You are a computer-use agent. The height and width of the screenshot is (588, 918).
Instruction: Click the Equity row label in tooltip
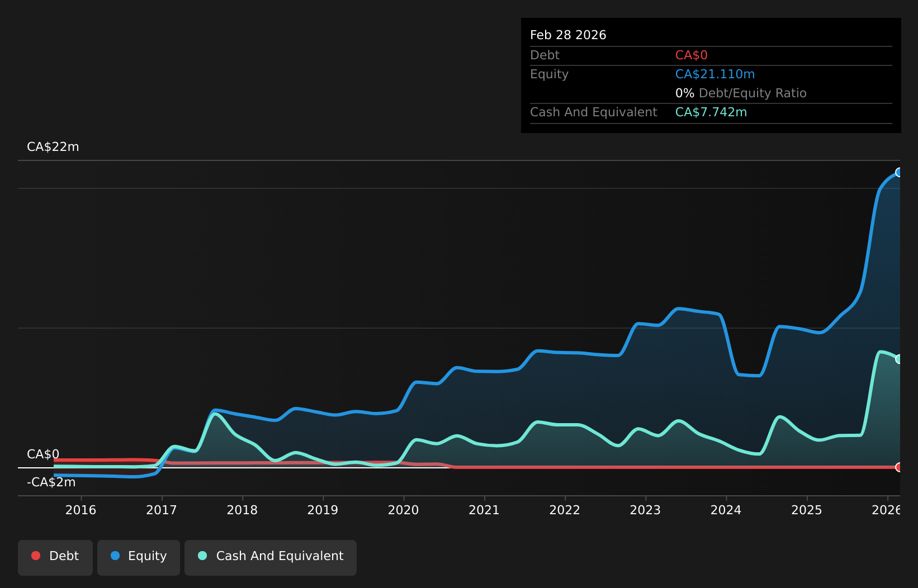(549, 74)
